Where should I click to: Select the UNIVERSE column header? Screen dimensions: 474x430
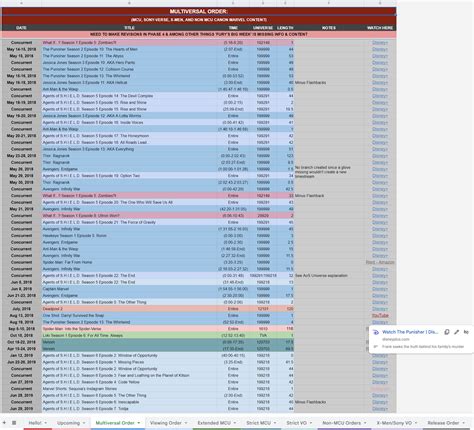coord(263,28)
